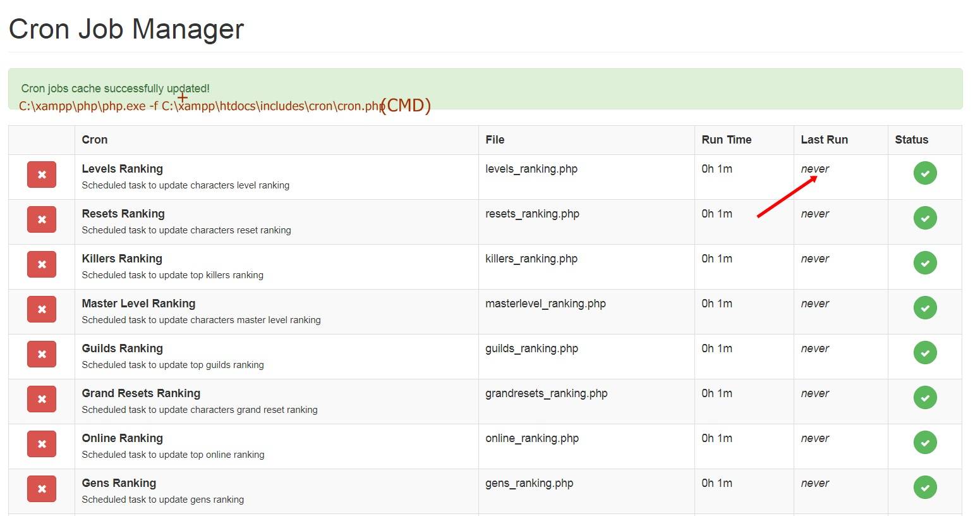The image size is (980, 516).
Task: Click 'Scheduled task to update top online ranking'
Action: pos(173,455)
